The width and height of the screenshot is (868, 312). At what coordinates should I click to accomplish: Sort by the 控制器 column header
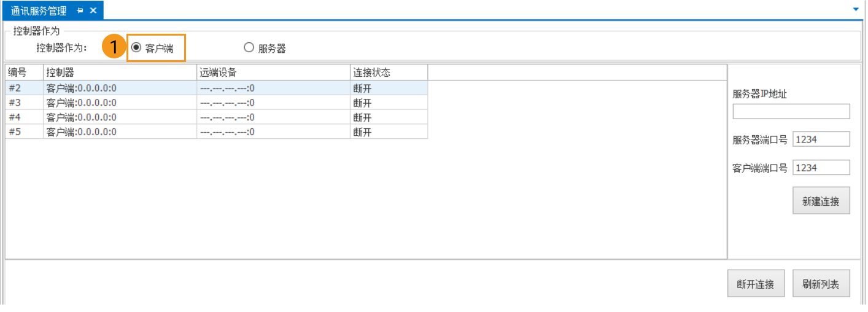click(120, 72)
